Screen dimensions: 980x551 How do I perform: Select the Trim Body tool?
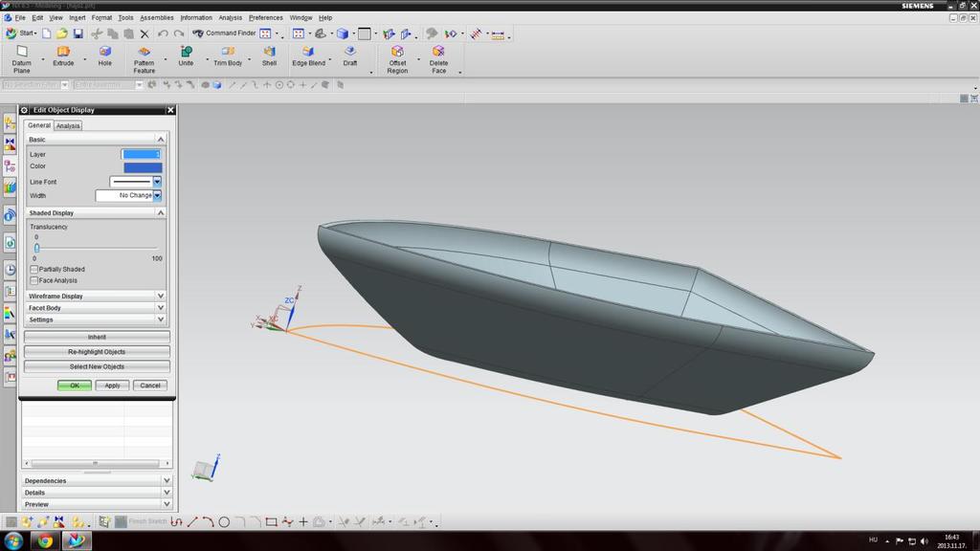pyautogui.click(x=228, y=56)
